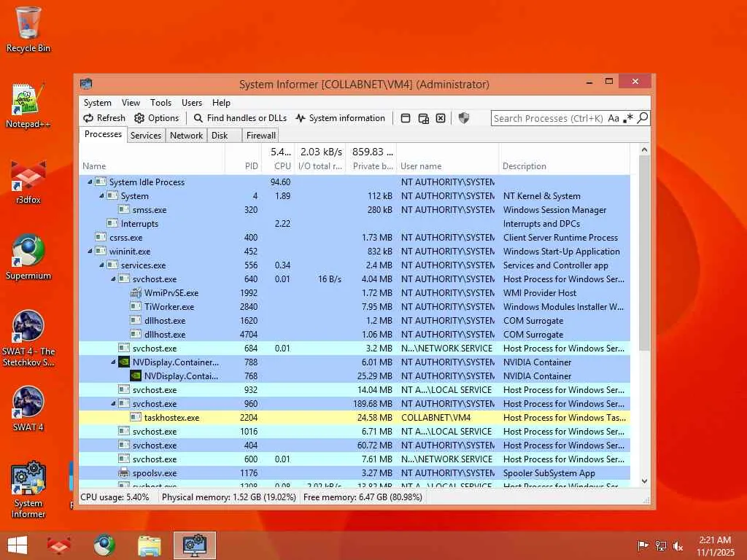Click the scrollbar down arrow
Image resolution: width=747 pixels, height=560 pixels.
point(644,481)
